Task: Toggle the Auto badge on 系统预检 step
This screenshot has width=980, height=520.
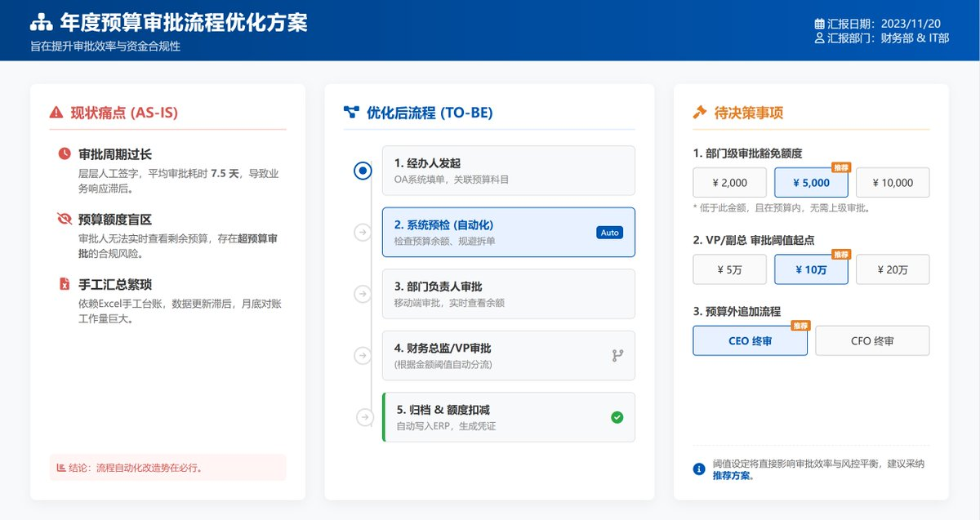Action: click(x=609, y=232)
